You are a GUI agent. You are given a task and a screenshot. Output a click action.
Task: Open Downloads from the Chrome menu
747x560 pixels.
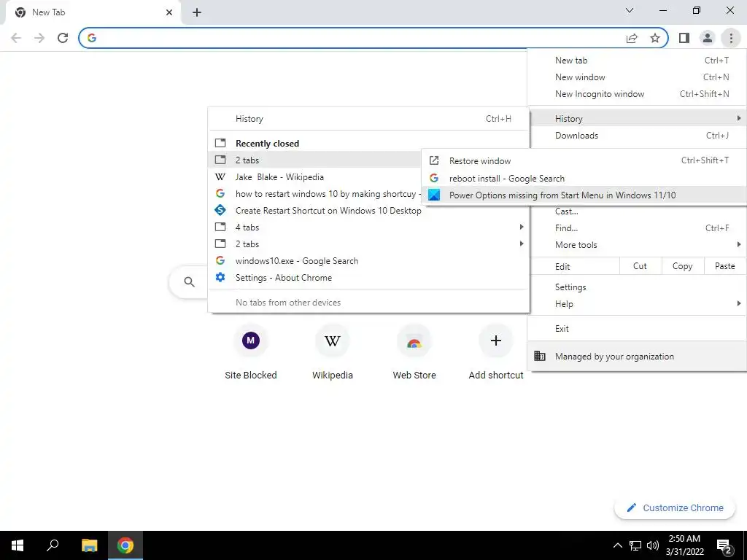coord(637,136)
